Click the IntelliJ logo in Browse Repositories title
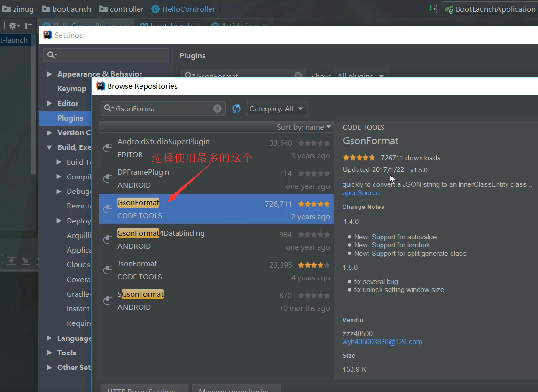Viewport: 538px width, 392px height. pos(100,86)
